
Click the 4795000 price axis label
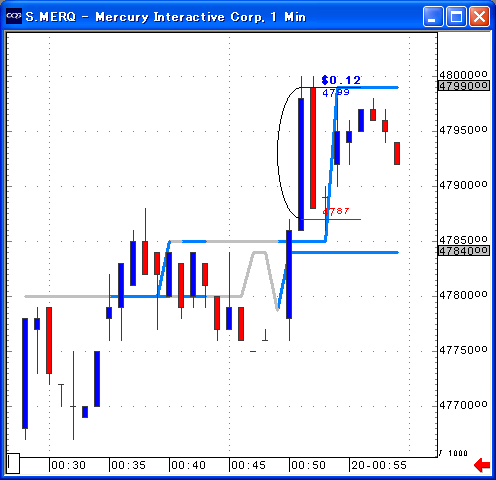(463, 130)
